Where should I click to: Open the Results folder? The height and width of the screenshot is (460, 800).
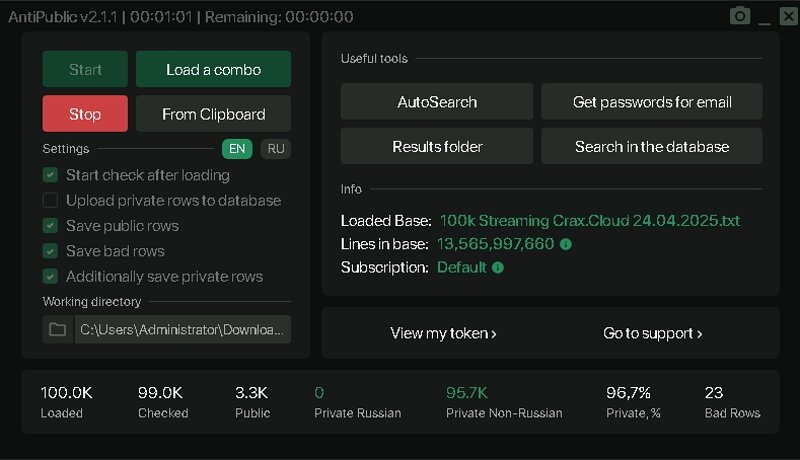pyautogui.click(x=437, y=146)
